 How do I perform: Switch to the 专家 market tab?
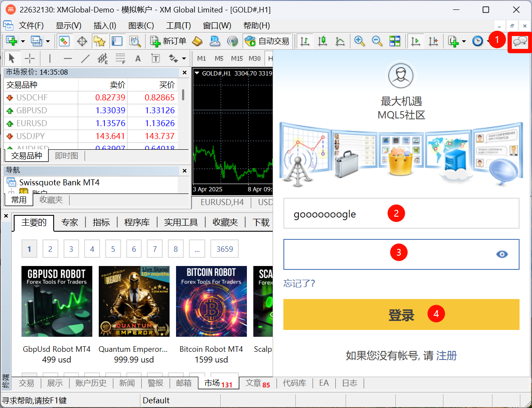coord(70,222)
